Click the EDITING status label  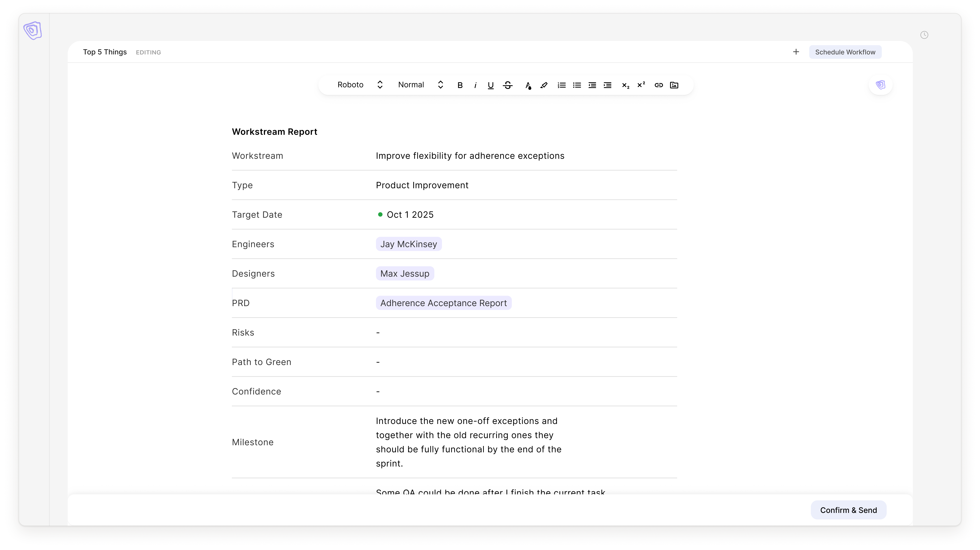[x=148, y=53]
